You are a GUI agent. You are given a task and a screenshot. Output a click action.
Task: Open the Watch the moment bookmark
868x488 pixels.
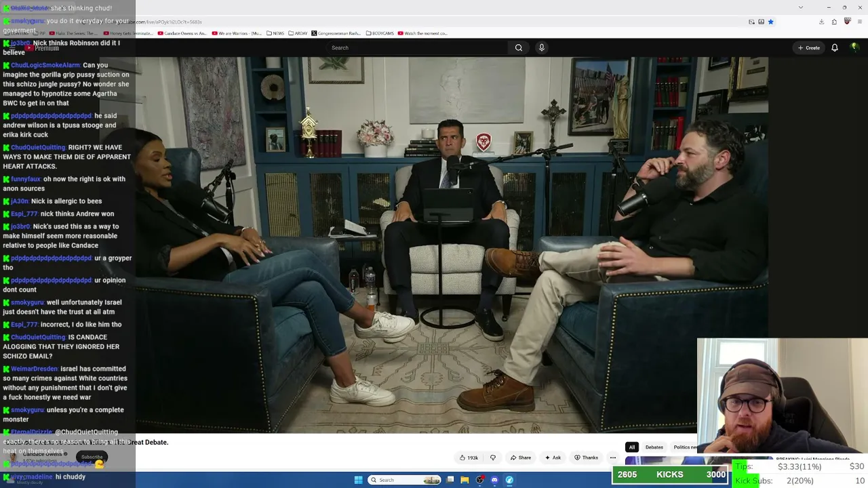point(422,33)
